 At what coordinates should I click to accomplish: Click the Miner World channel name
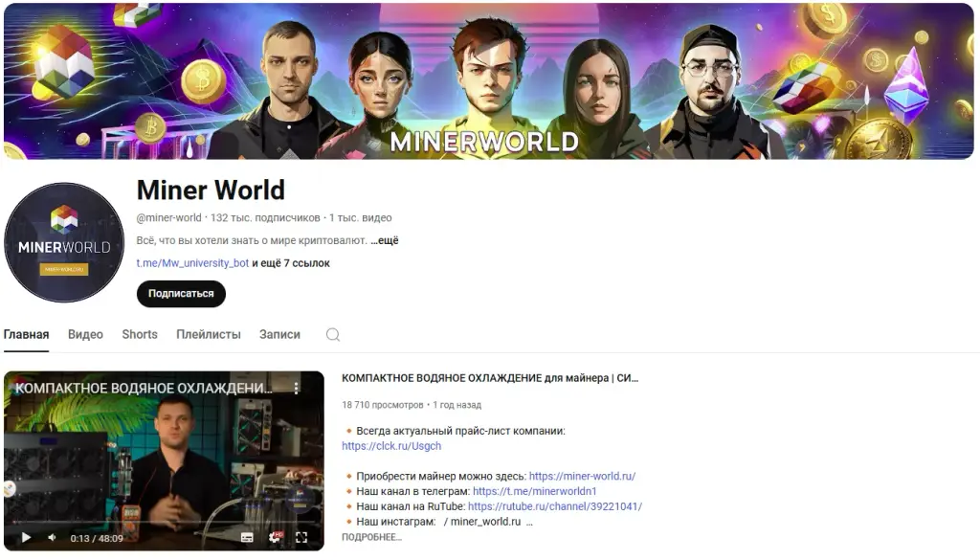point(211,190)
